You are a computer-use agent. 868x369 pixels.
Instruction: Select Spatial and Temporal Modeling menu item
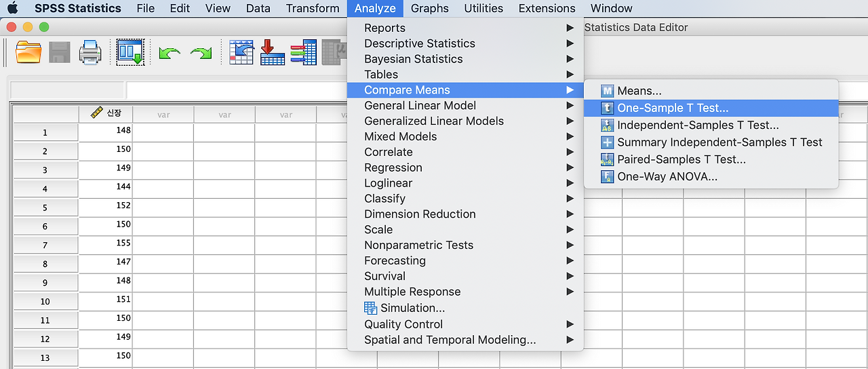[465, 340]
